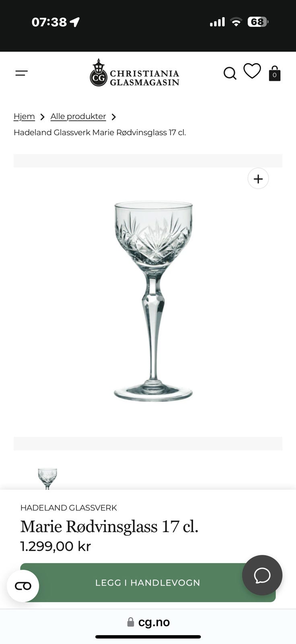Click chevron after Alle produkter
This screenshot has width=296, height=644.
114,117
